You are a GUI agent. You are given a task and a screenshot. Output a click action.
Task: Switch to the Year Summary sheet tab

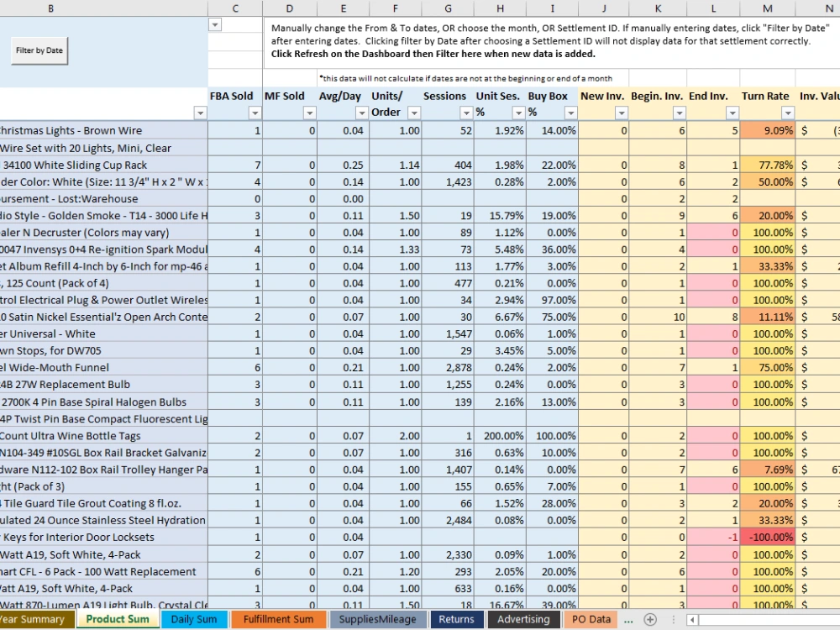pyautogui.click(x=35, y=619)
